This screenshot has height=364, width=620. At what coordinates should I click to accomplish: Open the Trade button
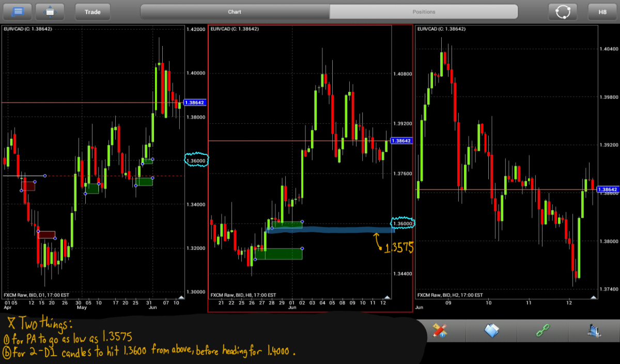pyautogui.click(x=92, y=11)
